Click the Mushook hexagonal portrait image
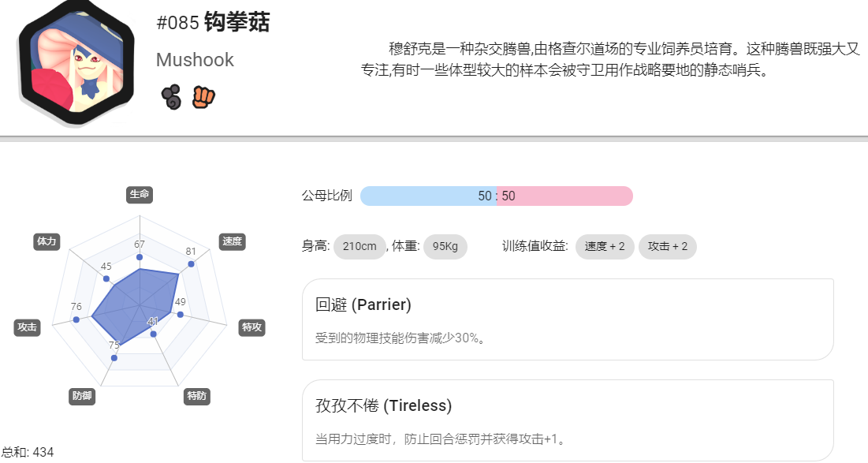 point(76,62)
